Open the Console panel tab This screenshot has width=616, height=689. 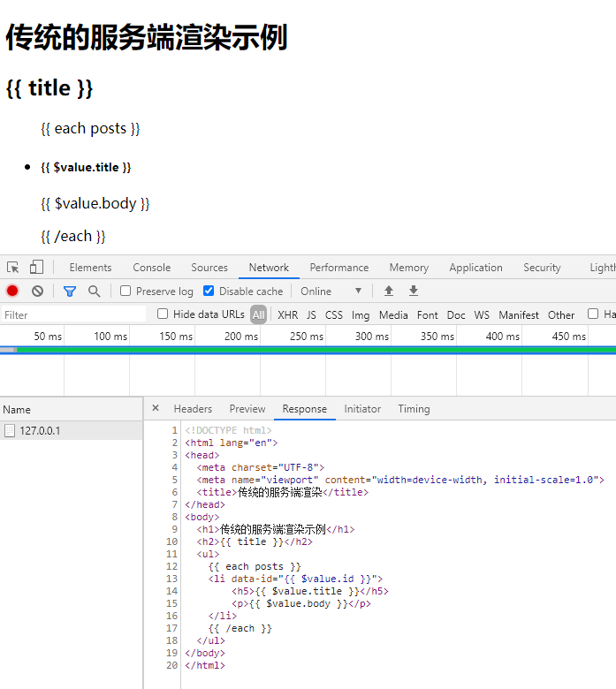click(152, 268)
